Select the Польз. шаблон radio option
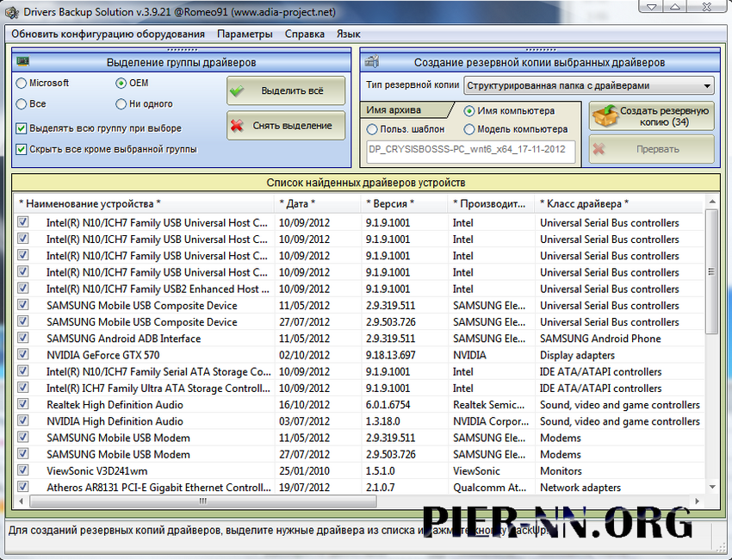 click(372, 129)
